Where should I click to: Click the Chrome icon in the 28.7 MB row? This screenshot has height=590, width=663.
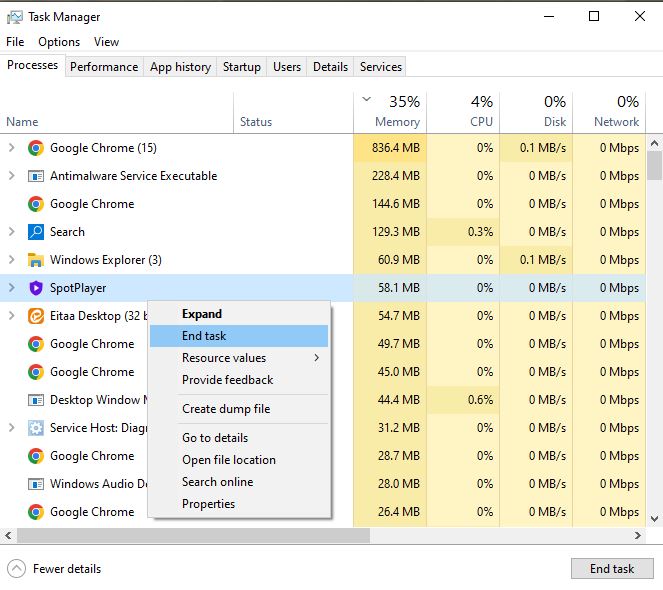click(36, 456)
